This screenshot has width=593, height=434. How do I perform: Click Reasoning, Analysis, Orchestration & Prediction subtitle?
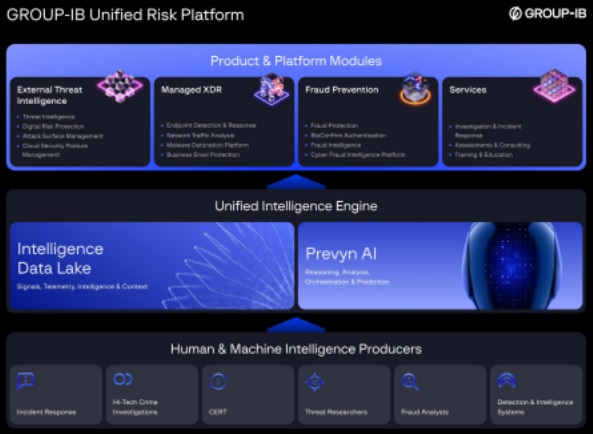click(x=347, y=277)
